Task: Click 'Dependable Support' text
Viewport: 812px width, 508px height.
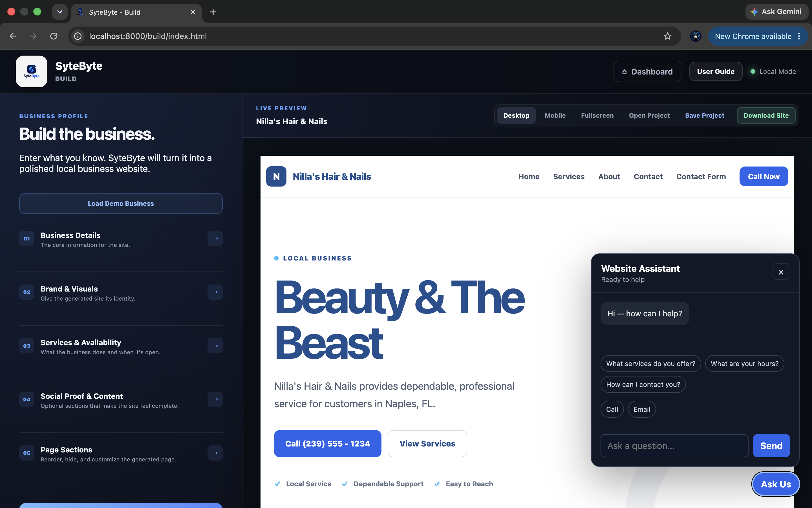Action: pyautogui.click(x=388, y=484)
